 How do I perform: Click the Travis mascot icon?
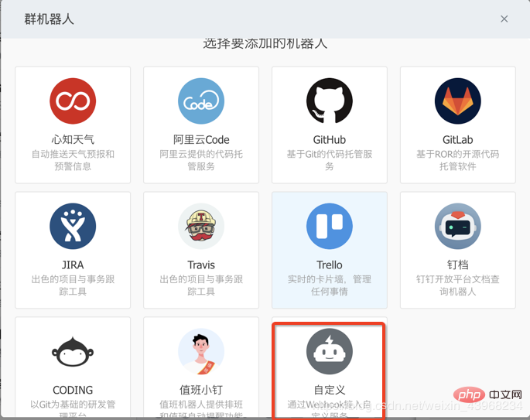point(201,226)
